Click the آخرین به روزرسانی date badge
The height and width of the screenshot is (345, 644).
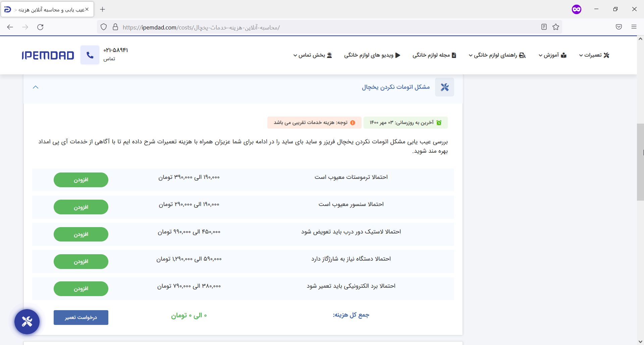pyautogui.click(x=406, y=123)
